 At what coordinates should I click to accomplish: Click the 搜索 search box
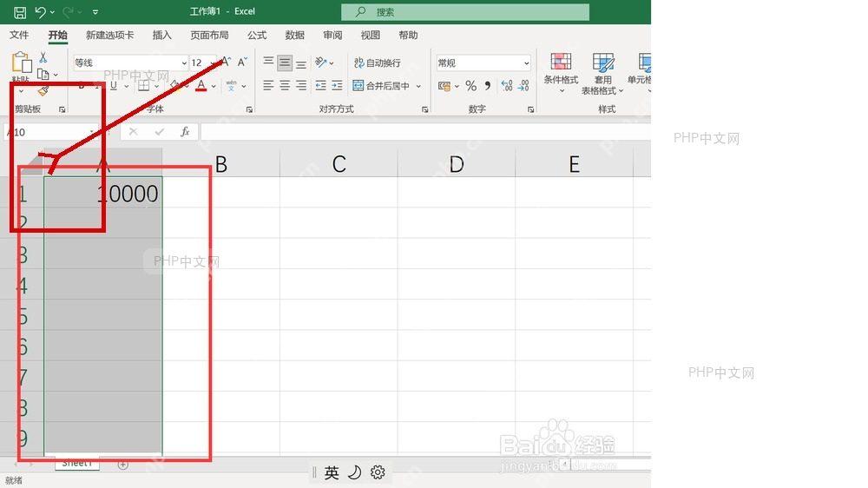465,11
